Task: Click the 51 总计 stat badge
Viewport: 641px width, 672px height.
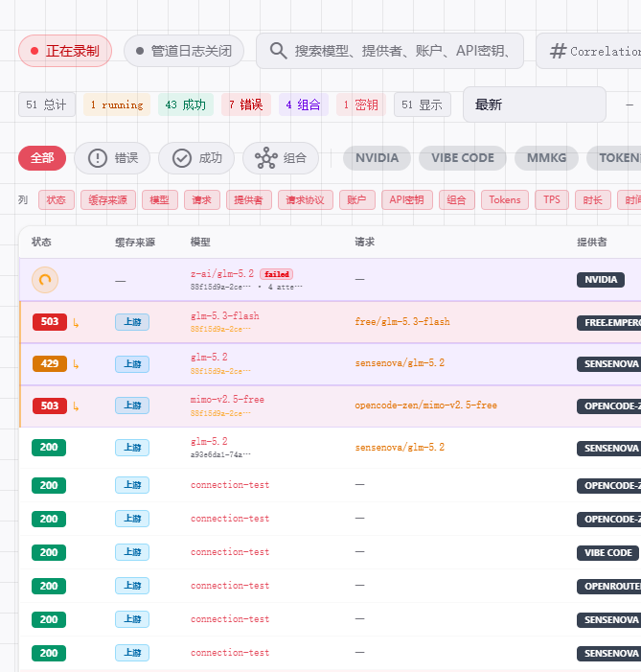Action: click(47, 104)
